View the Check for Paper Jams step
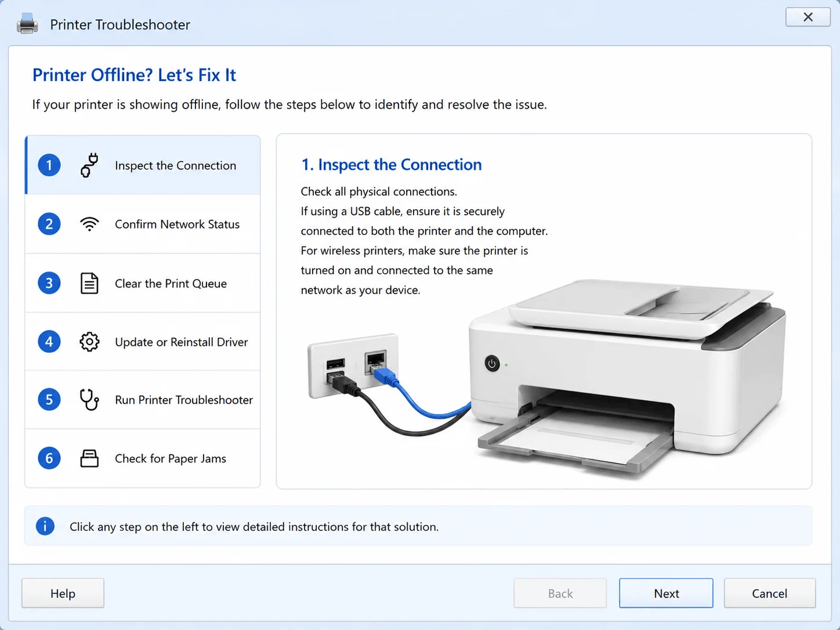Screen dimensions: 840x630 point(143,458)
